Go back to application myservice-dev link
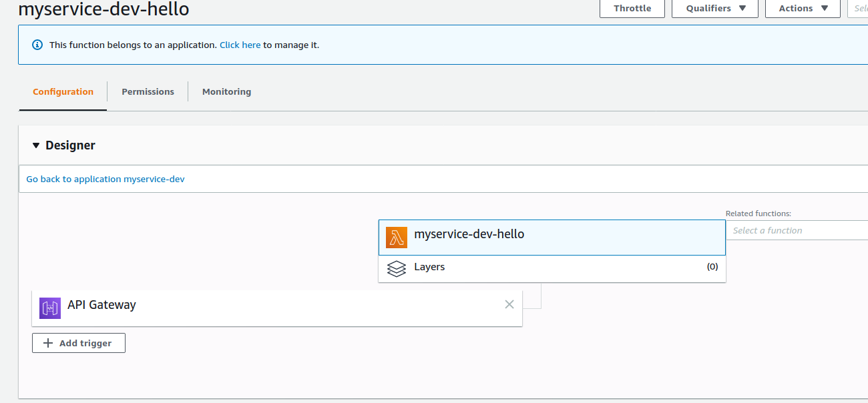Image resolution: width=868 pixels, height=403 pixels. 105,179
